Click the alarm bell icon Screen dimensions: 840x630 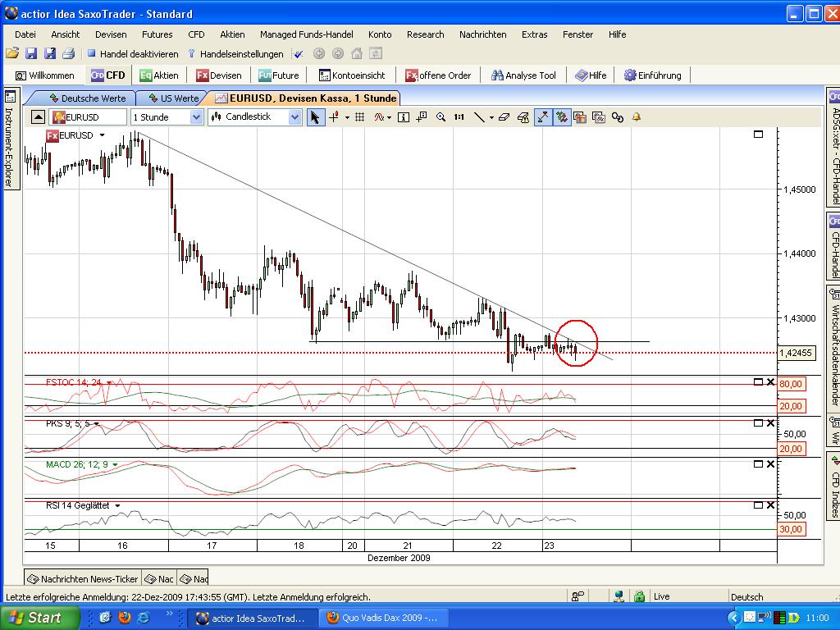[636, 117]
